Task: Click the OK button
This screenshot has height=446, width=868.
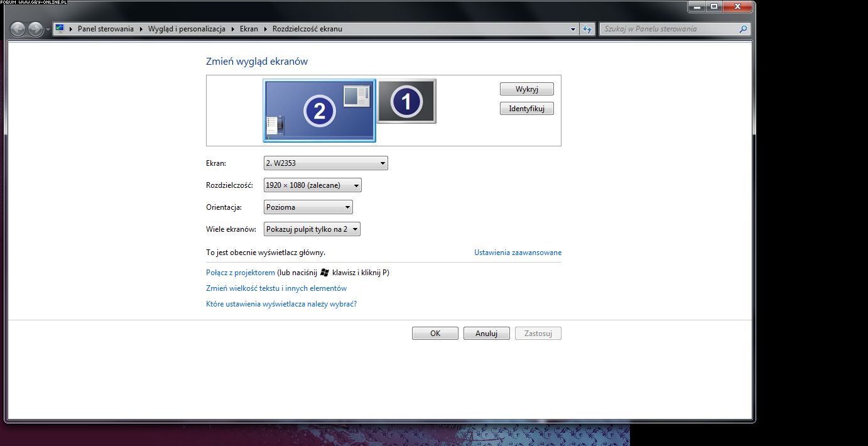Action: tap(435, 334)
